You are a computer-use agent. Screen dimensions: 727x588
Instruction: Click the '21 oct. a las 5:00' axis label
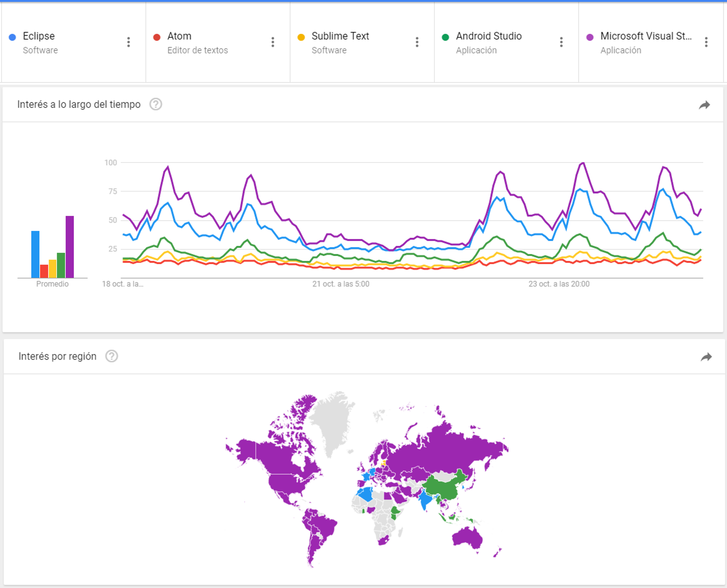[x=341, y=284]
